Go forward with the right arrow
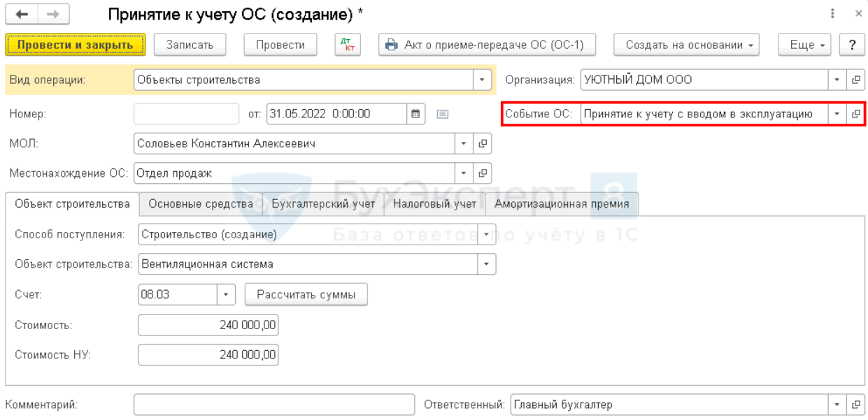868x420 pixels. 53,14
